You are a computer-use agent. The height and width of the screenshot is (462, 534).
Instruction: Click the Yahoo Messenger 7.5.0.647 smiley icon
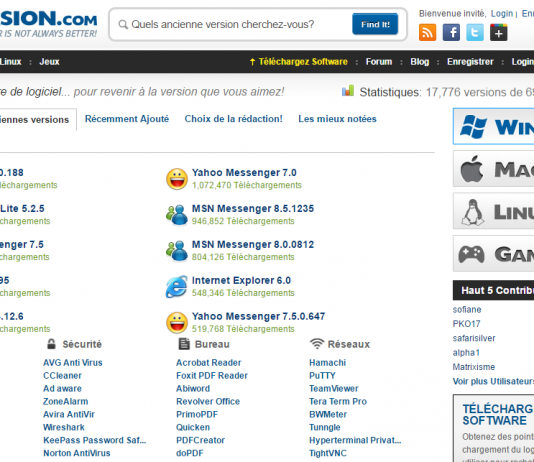pyautogui.click(x=177, y=322)
